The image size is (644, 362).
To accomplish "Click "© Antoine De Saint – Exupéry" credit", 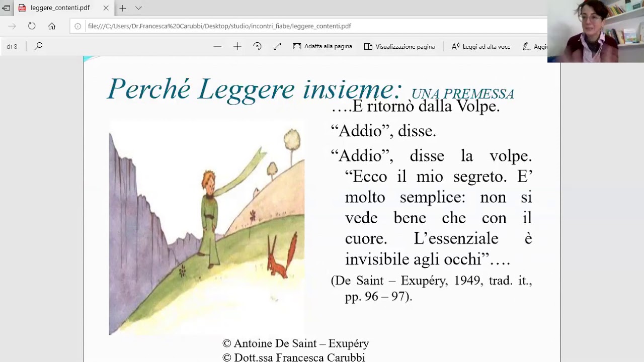I will pyautogui.click(x=296, y=343).
